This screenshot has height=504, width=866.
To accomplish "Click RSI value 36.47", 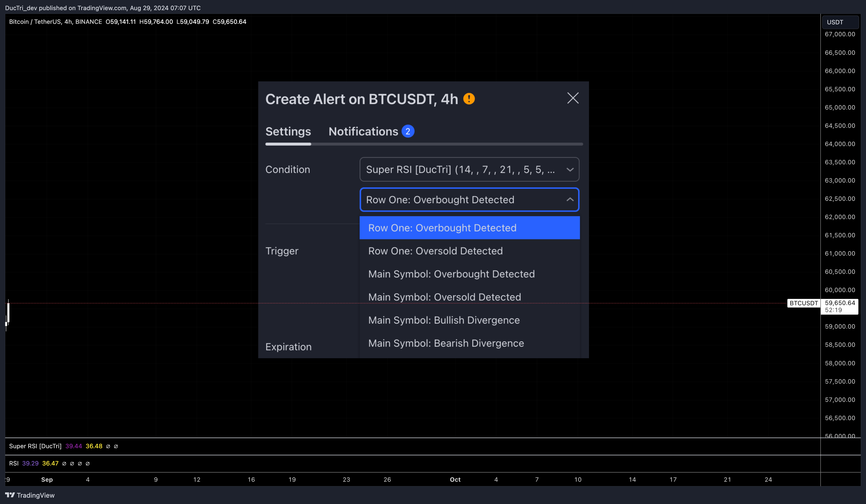I will coord(50,463).
